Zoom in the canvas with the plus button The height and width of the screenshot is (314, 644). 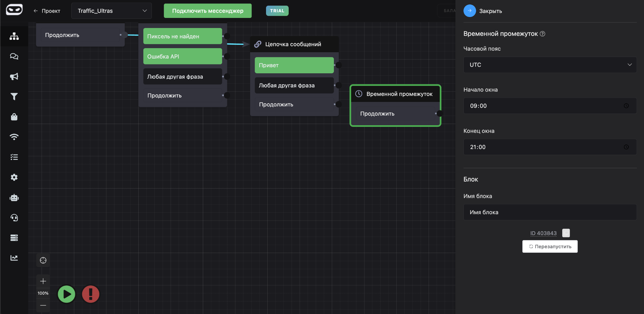pos(43,281)
